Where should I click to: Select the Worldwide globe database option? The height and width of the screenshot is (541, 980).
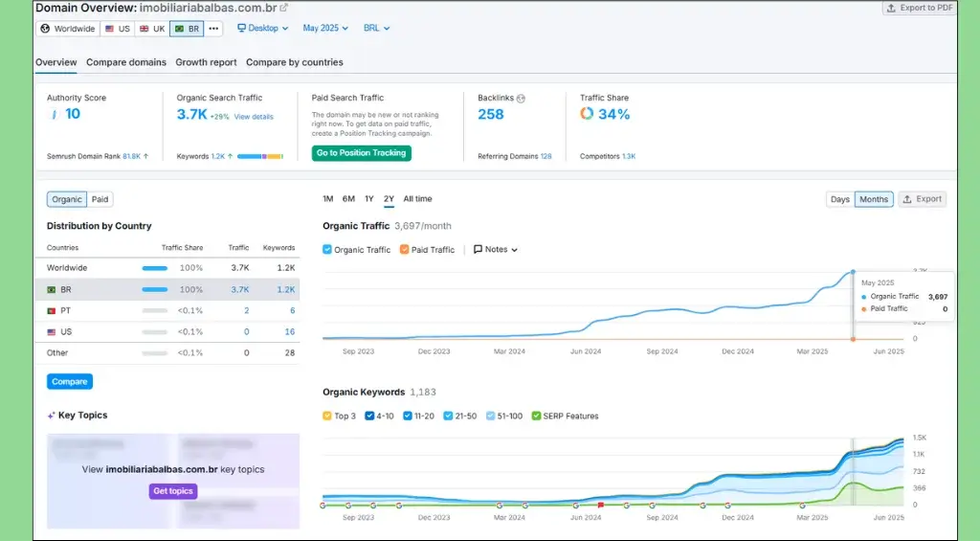[x=68, y=28]
